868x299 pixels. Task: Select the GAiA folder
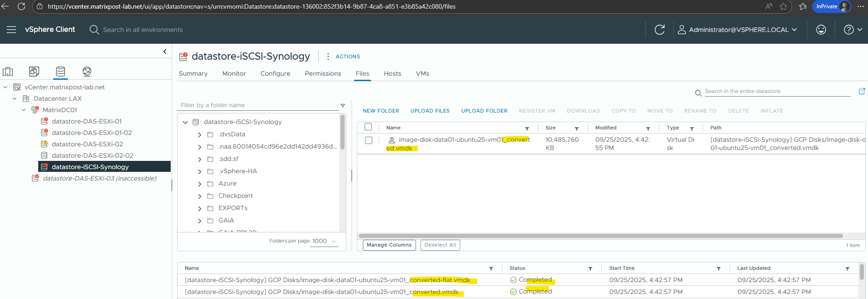[226, 221]
